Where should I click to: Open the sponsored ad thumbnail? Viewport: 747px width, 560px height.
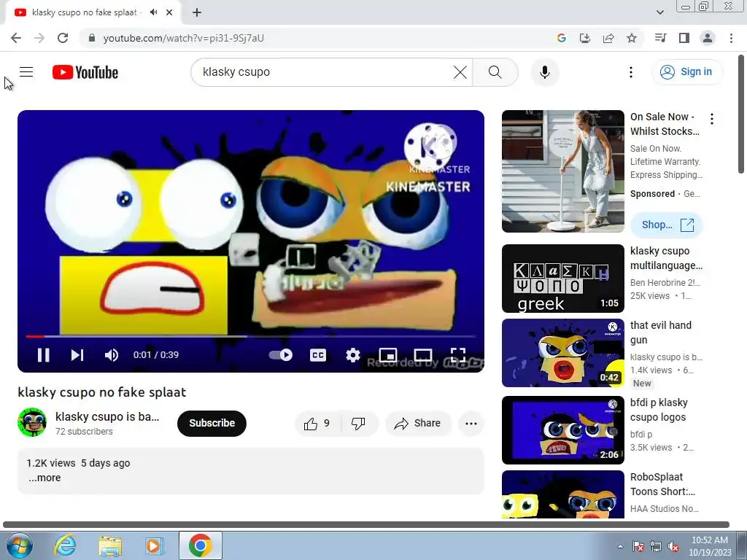click(562, 171)
